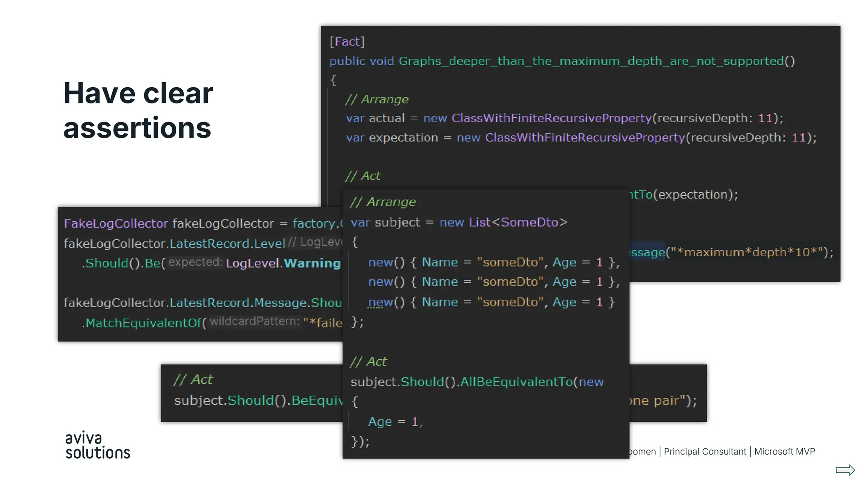Click the first 'new() { Name = "someDto"' row
The height and width of the screenshot is (488, 868).
click(x=494, y=262)
